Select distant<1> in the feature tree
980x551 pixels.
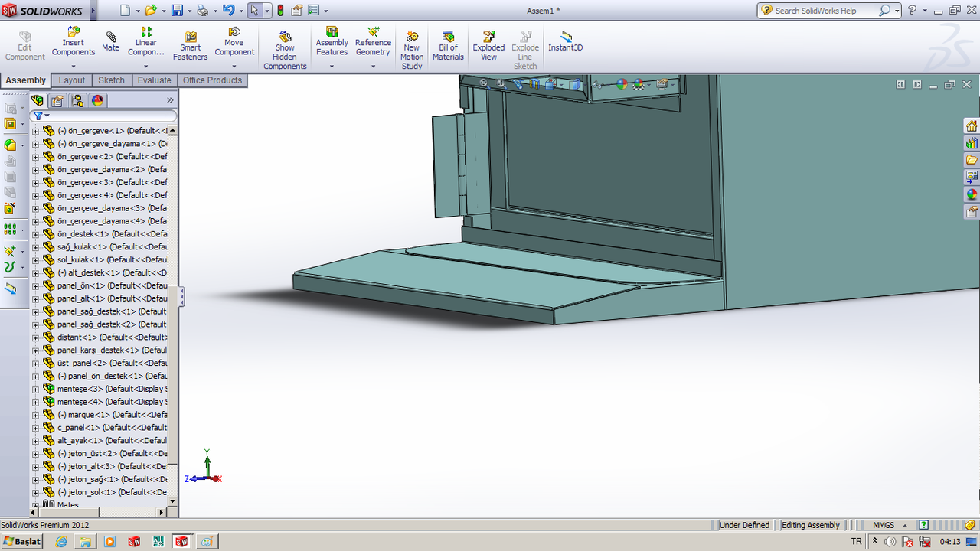click(x=112, y=337)
